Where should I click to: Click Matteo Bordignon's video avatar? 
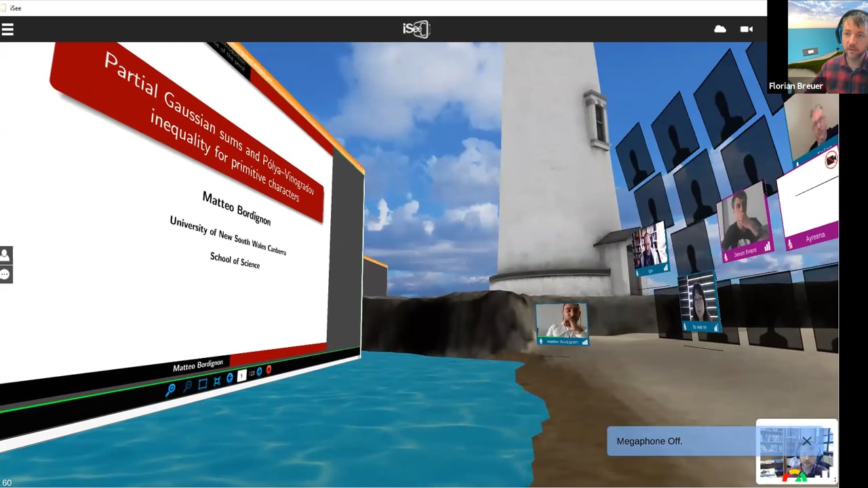(x=561, y=322)
